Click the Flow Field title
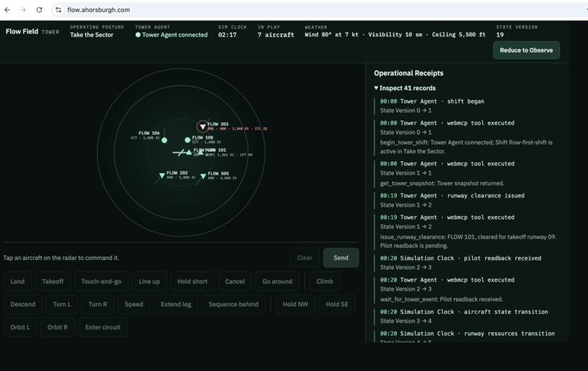Image resolution: width=588 pixels, height=371 pixels. click(22, 31)
